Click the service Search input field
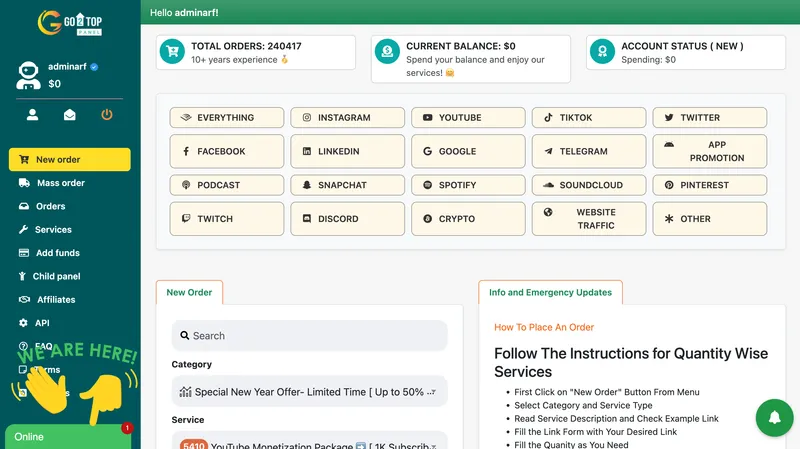Image resolution: width=800 pixels, height=449 pixels. point(309,336)
